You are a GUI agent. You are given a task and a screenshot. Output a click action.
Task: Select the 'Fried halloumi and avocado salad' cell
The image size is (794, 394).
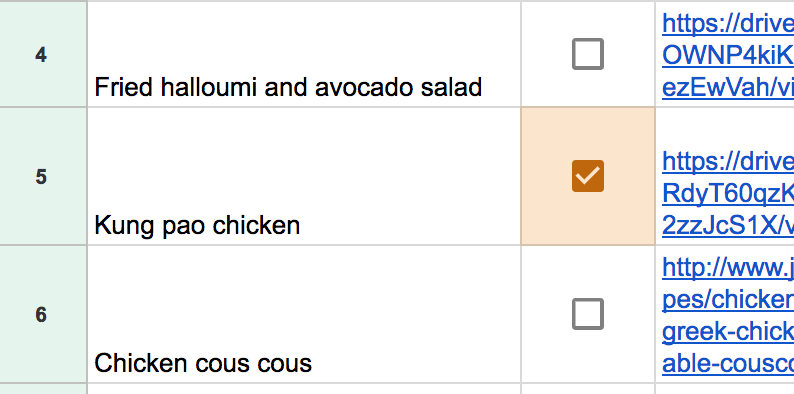click(x=304, y=54)
